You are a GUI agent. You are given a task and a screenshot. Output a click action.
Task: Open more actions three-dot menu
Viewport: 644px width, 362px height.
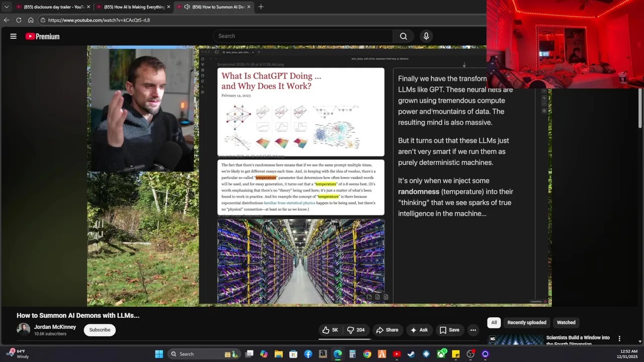(473, 330)
